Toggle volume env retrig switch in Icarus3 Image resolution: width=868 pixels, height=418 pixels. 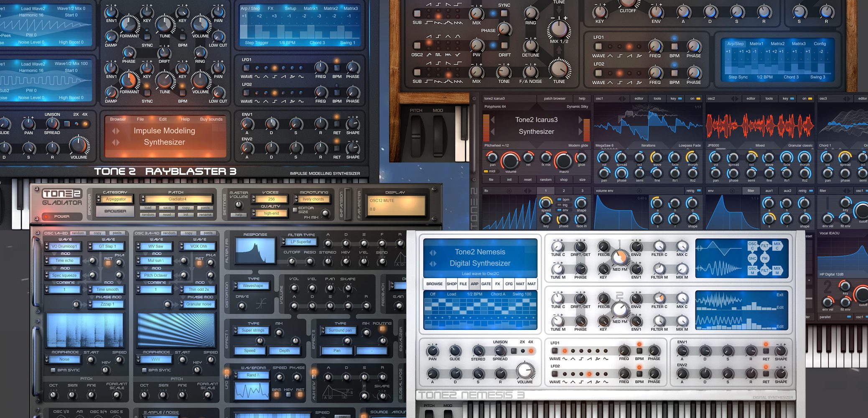[x=699, y=191]
